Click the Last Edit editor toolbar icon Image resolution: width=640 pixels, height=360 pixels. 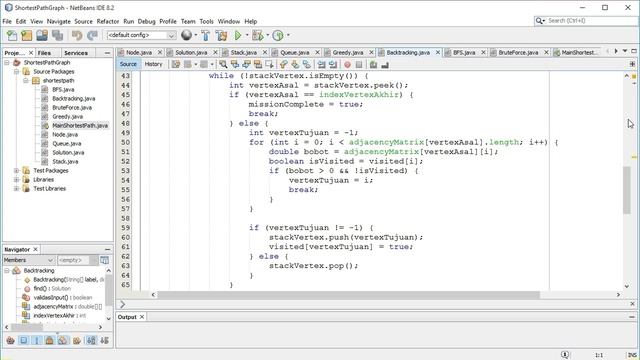(x=176, y=64)
